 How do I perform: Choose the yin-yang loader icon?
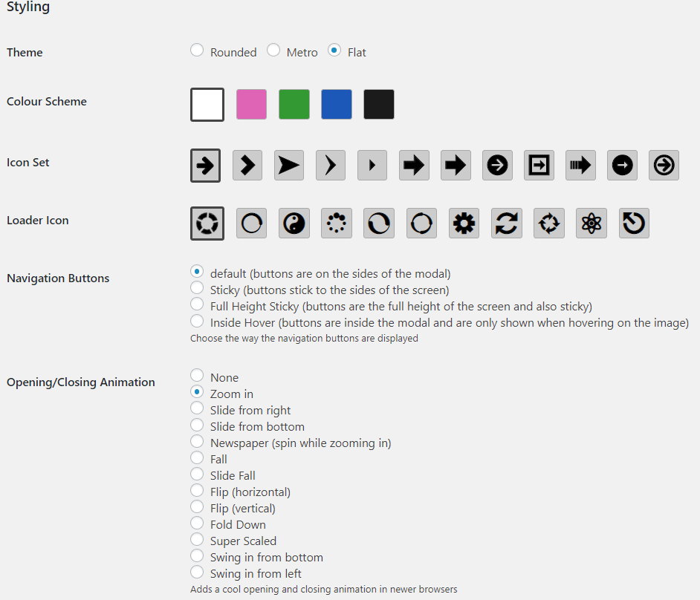tap(294, 223)
